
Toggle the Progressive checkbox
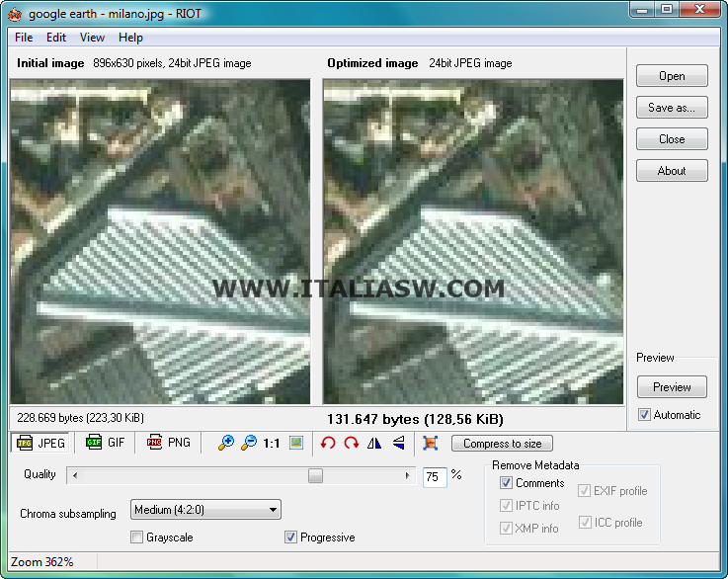click(290, 538)
